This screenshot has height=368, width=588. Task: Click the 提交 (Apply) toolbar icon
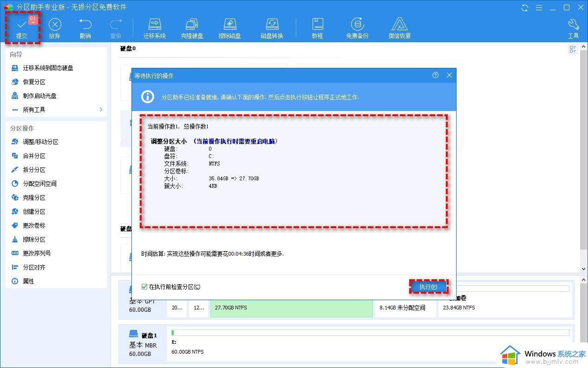[x=22, y=28]
